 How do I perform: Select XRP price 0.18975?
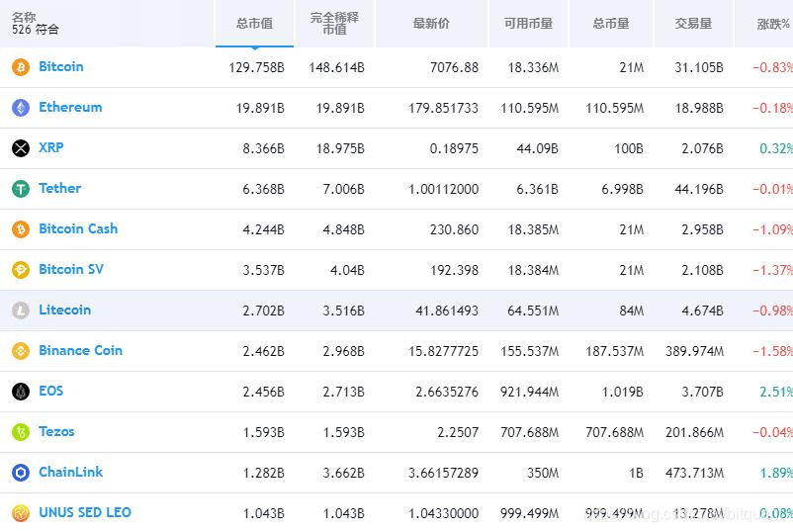point(454,148)
